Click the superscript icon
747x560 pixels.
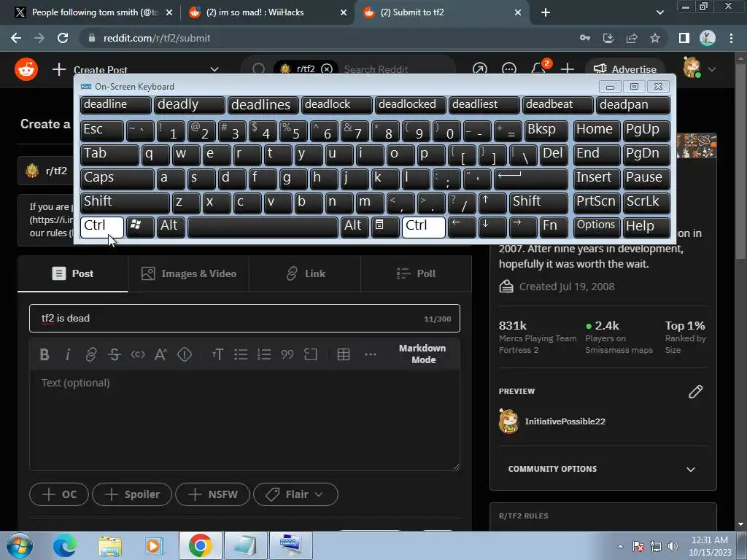click(x=160, y=354)
